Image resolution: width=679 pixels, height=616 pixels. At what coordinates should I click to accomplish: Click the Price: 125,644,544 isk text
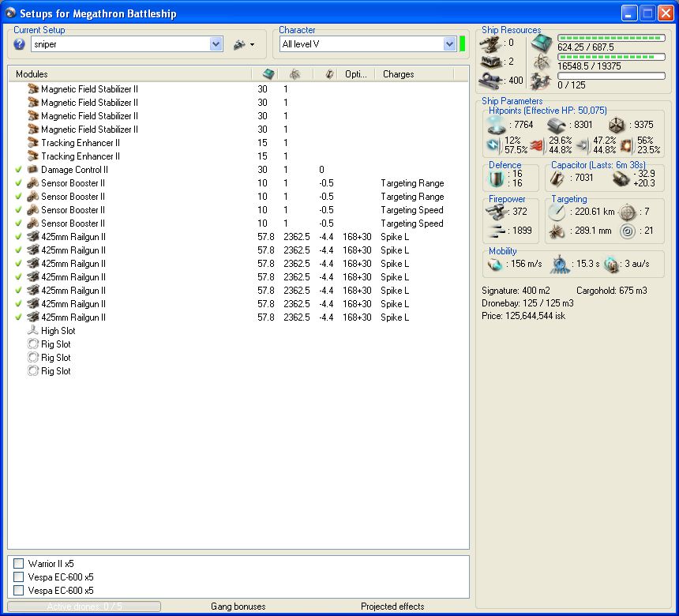pos(523,316)
